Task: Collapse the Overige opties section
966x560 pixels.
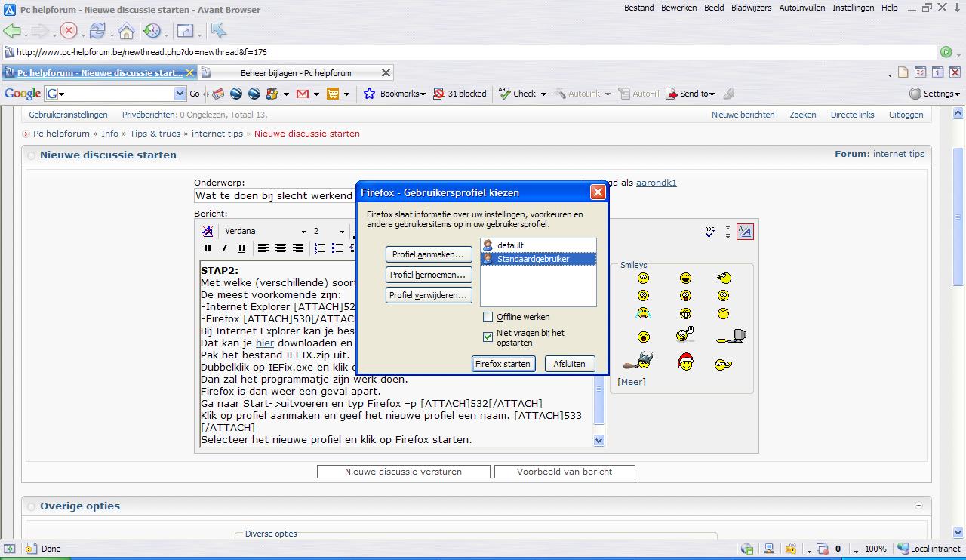Action: click(918, 506)
